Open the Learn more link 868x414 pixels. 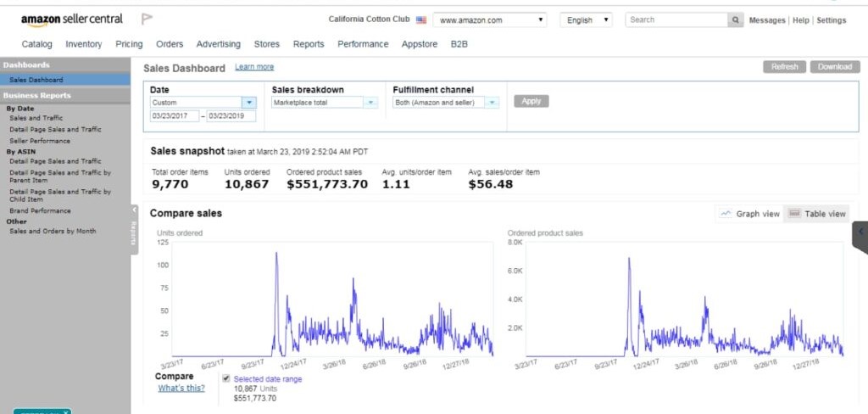pyautogui.click(x=254, y=67)
